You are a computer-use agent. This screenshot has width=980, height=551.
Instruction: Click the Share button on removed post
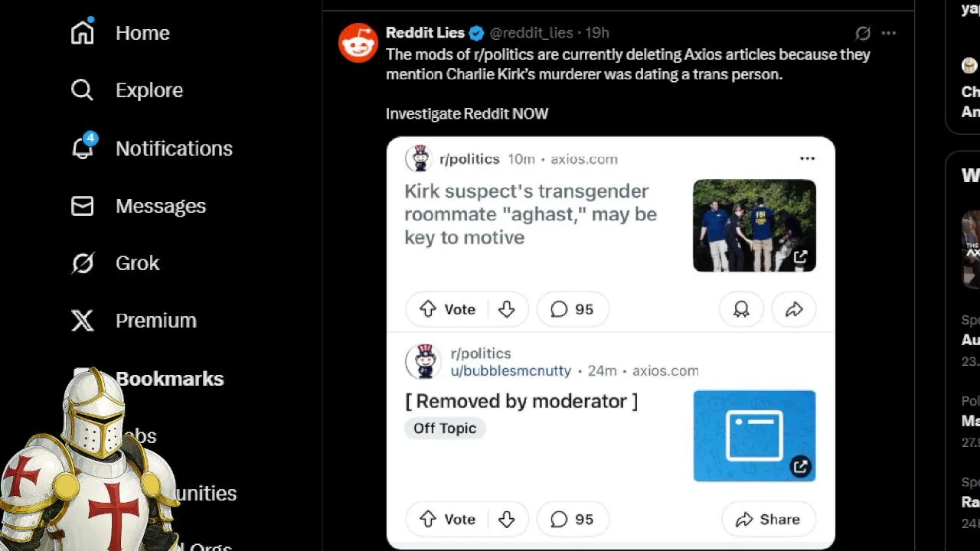(768, 519)
